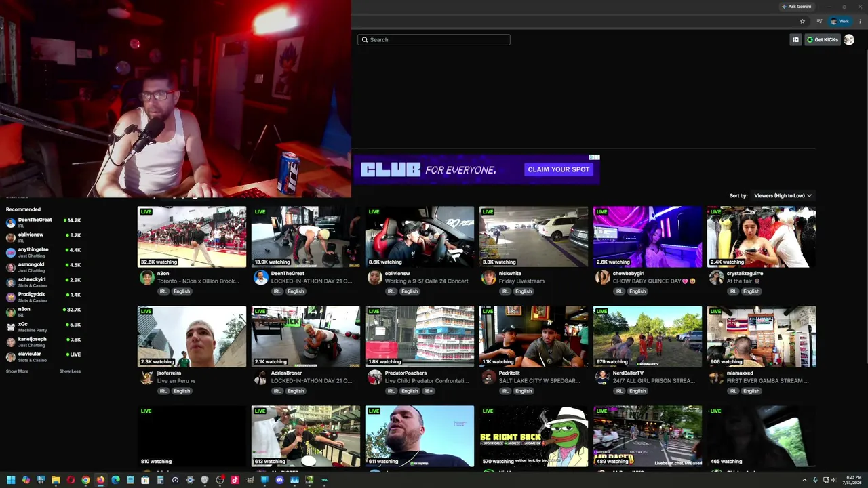The height and width of the screenshot is (488, 868).
Task: Open Microsoft Edge from the taskbar
Action: [x=115, y=480]
